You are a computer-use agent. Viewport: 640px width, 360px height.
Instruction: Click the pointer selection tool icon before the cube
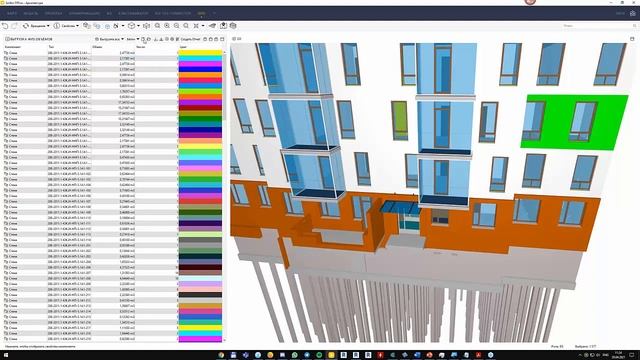click(116, 26)
